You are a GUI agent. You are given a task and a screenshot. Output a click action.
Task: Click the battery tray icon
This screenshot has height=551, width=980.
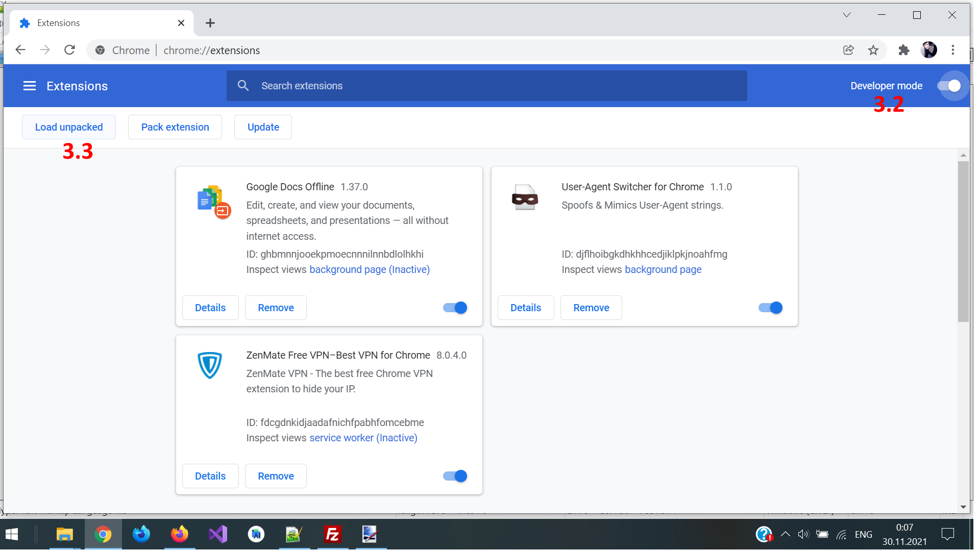pos(822,535)
